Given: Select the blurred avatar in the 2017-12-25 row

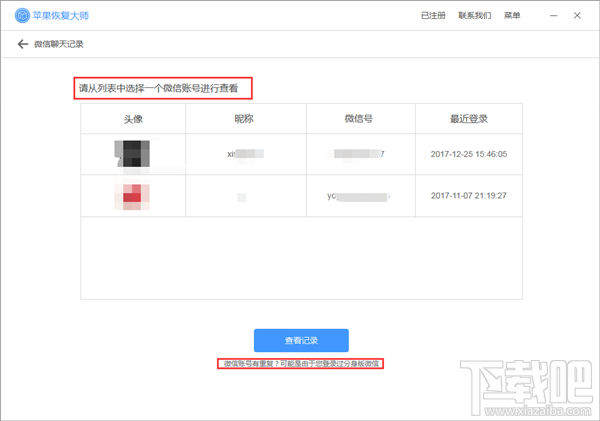Looking at the screenshot, I should coord(132,154).
